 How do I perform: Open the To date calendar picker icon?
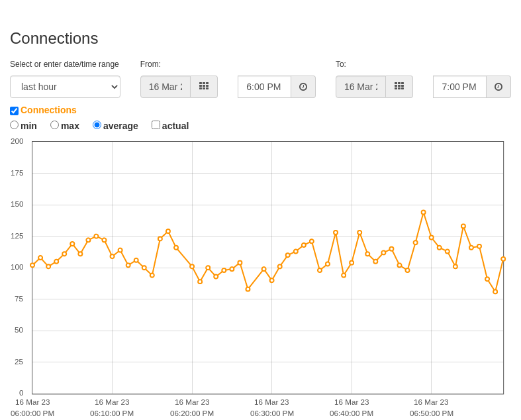point(399,87)
